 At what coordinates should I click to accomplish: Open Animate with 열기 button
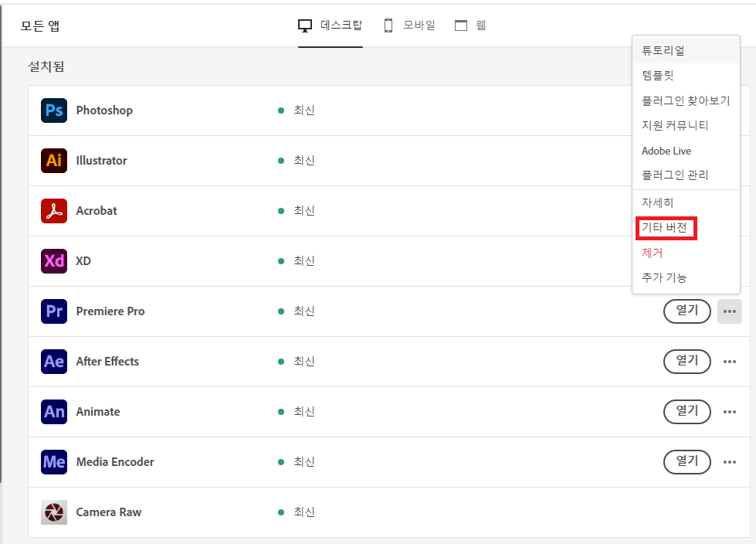(x=687, y=411)
